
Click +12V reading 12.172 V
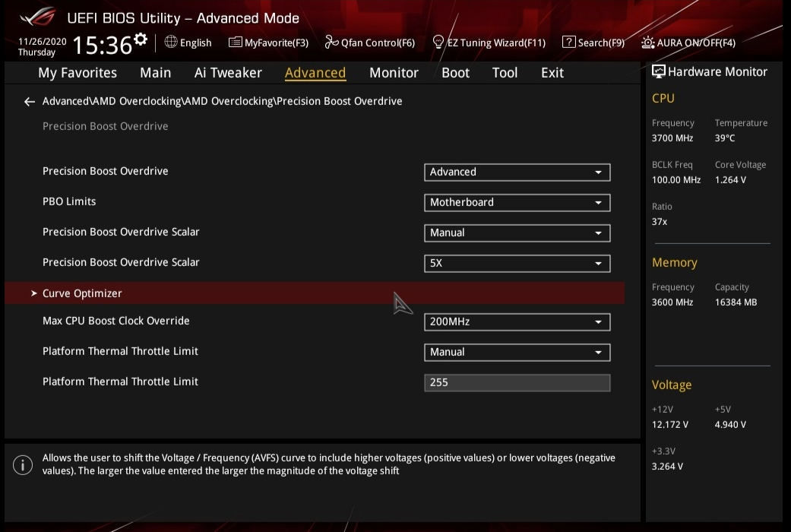coord(670,425)
